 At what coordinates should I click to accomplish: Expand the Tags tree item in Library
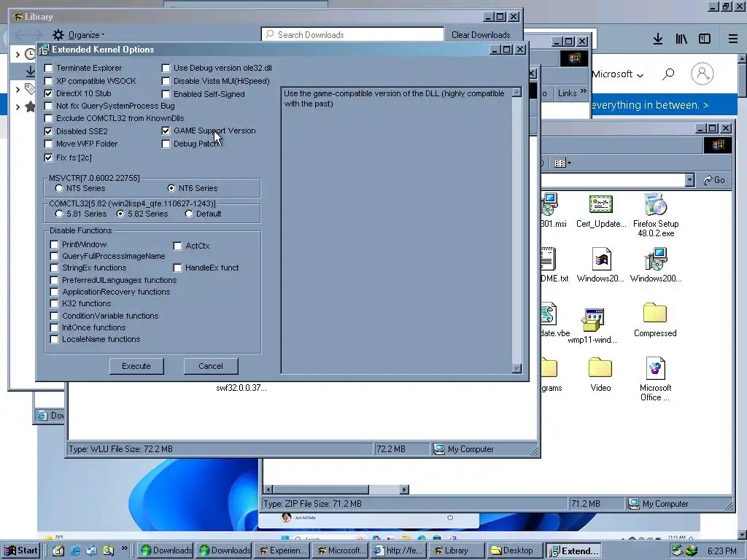coord(18,89)
